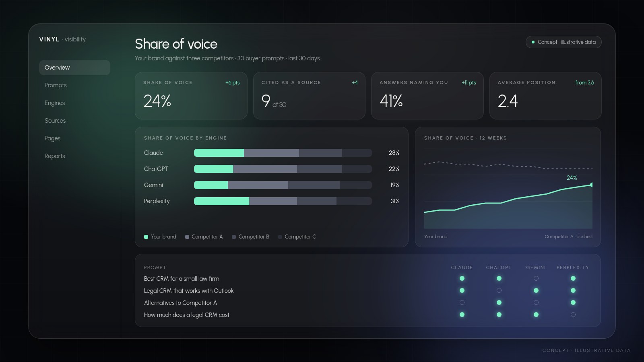Open the Average Position 2.4 card
This screenshot has height=362, width=644.
pyautogui.click(x=545, y=96)
